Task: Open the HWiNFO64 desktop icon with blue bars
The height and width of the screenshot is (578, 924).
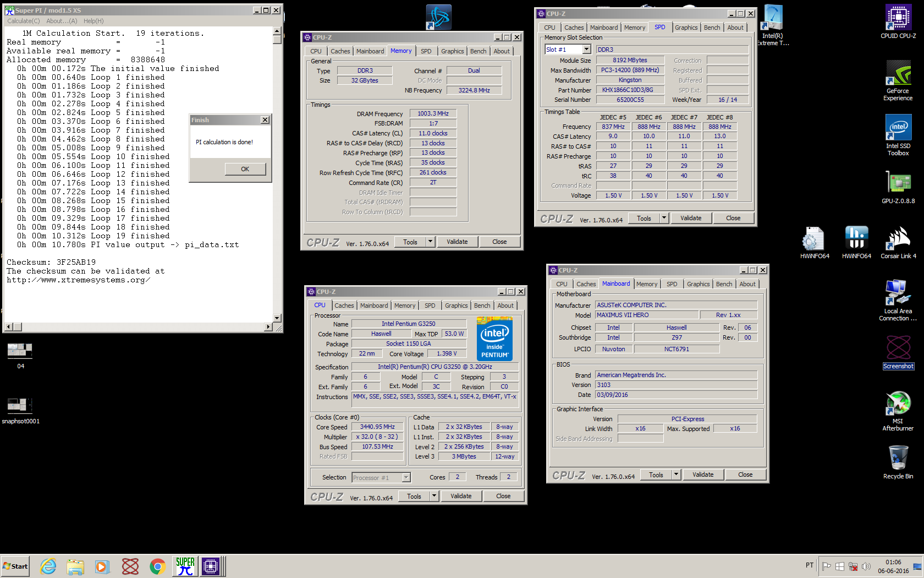Action: pyautogui.click(x=856, y=242)
